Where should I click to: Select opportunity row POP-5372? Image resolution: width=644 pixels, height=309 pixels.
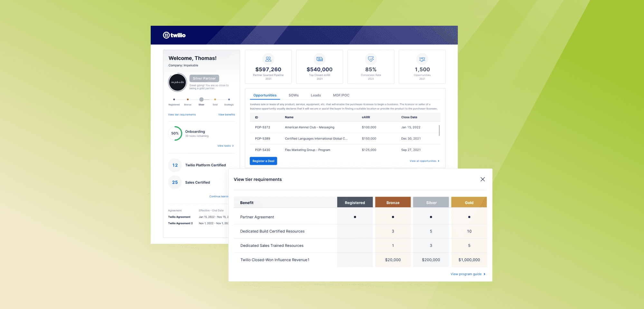tap(345, 127)
